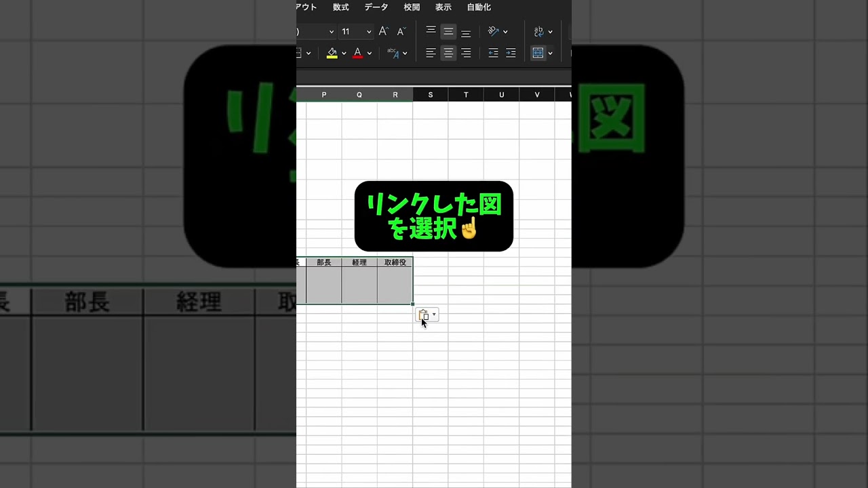Toggle merge and center cells
This screenshot has width=868, height=488.
pyautogui.click(x=538, y=53)
